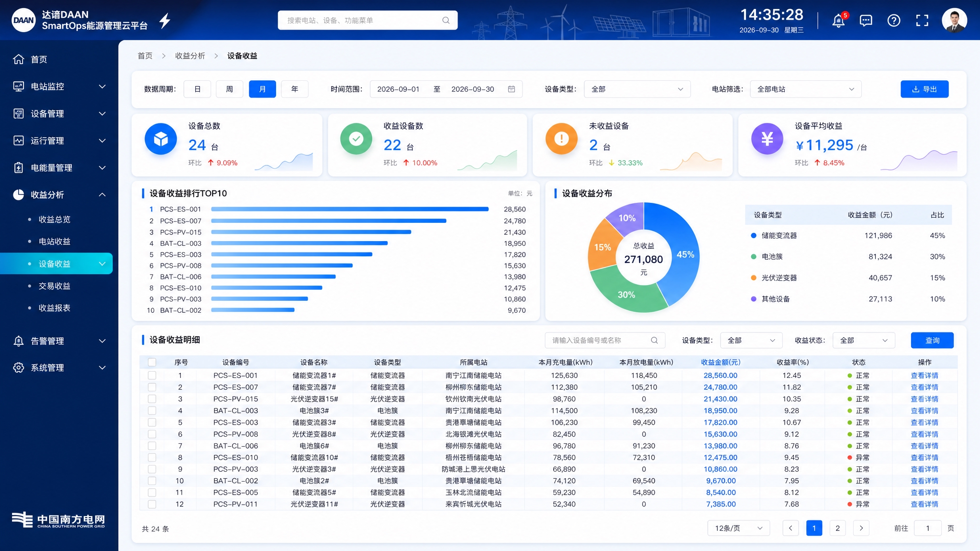The image size is (980, 551).
Task: Click the blue cube icon on 设备总数 card
Action: [161, 139]
